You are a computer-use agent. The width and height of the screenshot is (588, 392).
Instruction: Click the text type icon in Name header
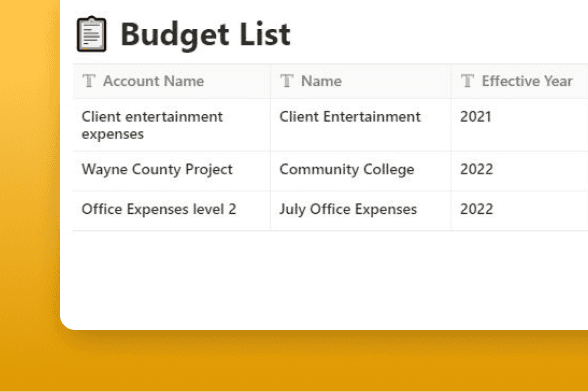[286, 81]
